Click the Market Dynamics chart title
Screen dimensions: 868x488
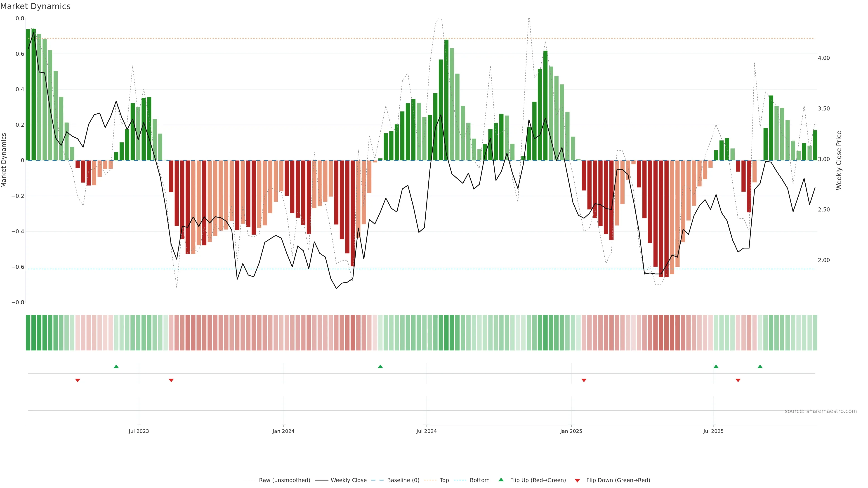tap(35, 6)
